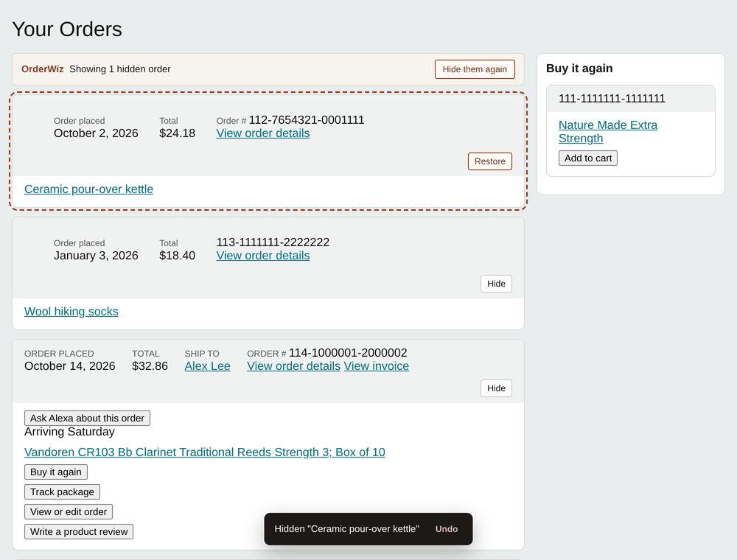View order details for order 113-1111111-2222222

(x=263, y=256)
